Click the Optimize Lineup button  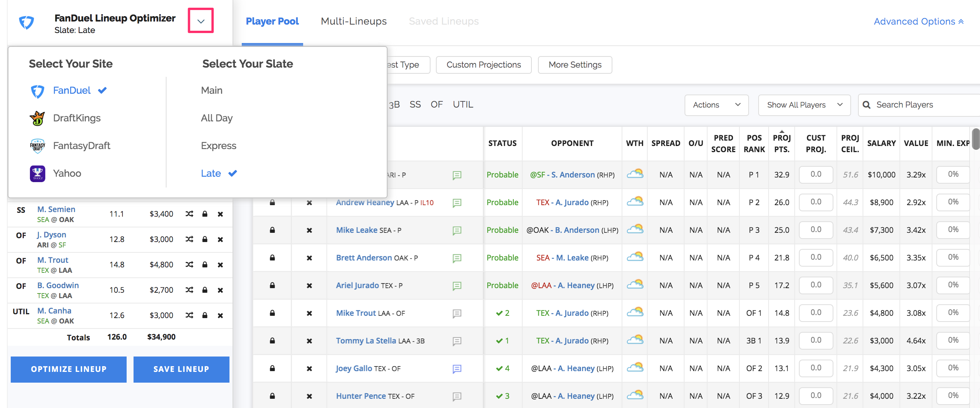click(69, 369)
